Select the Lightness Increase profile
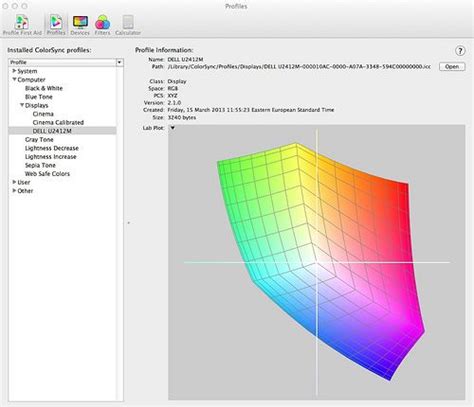The height and width of the screenshot is (407, 474). [x=51, y=157]
